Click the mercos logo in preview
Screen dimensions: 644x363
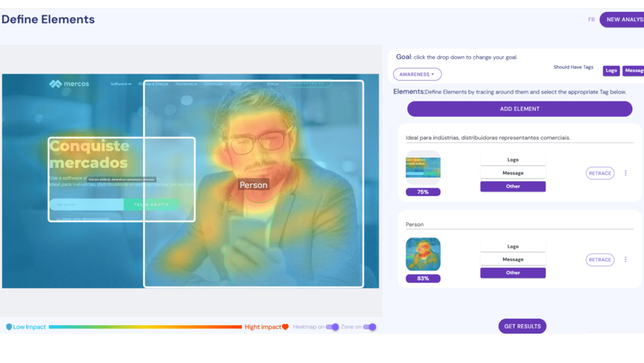click(69, 84)
